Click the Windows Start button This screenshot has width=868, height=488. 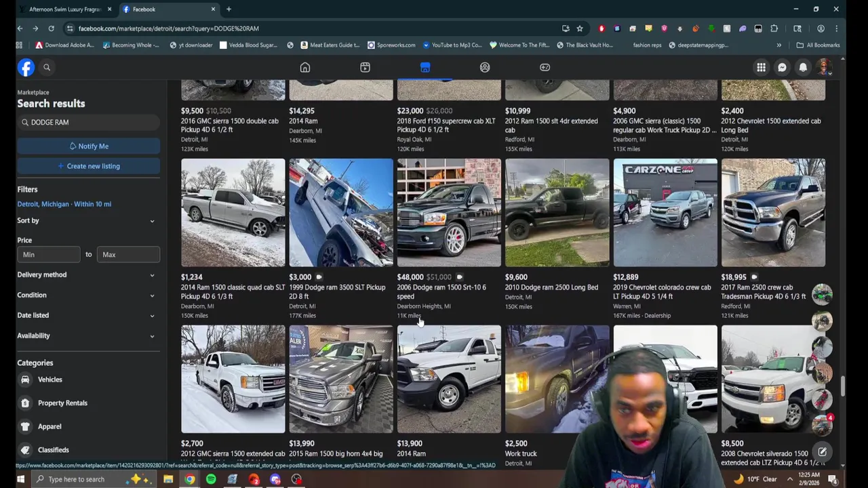point(20,479)
